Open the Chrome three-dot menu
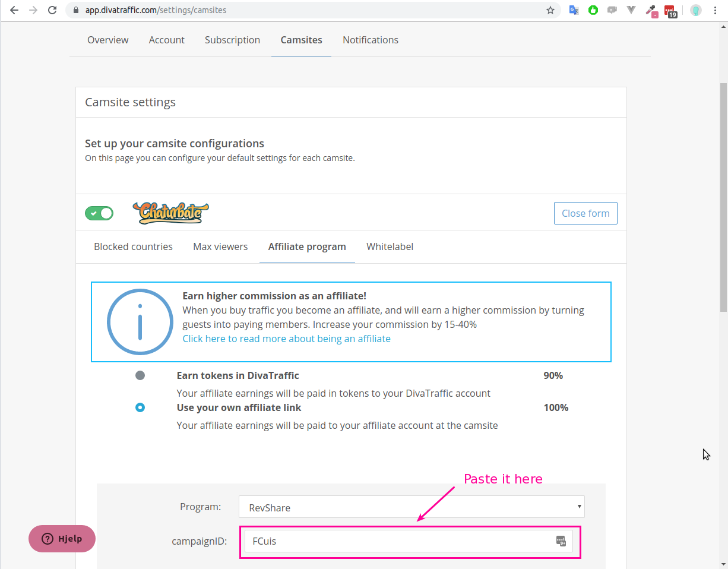The image size is (728, 569). coord(716,10)
